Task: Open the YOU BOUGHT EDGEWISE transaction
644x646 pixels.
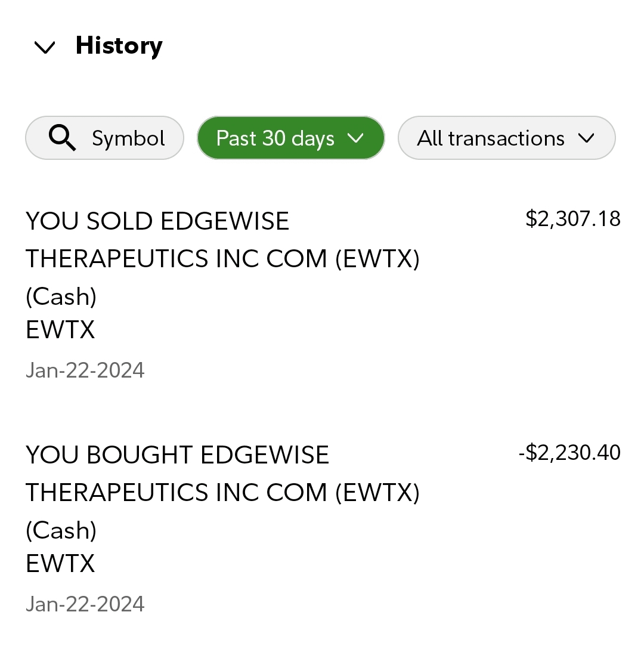Action: click(x=177, y=455)
